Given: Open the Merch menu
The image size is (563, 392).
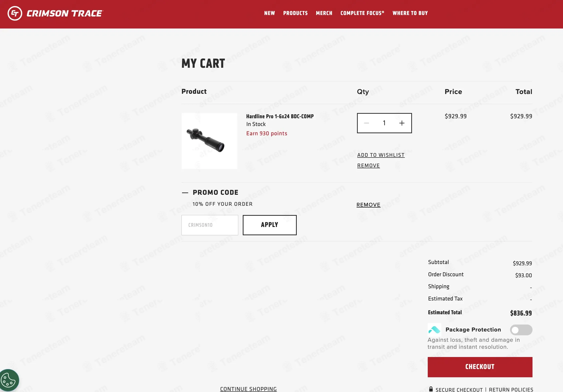Looking at the screenshot, I should [324, 13].
